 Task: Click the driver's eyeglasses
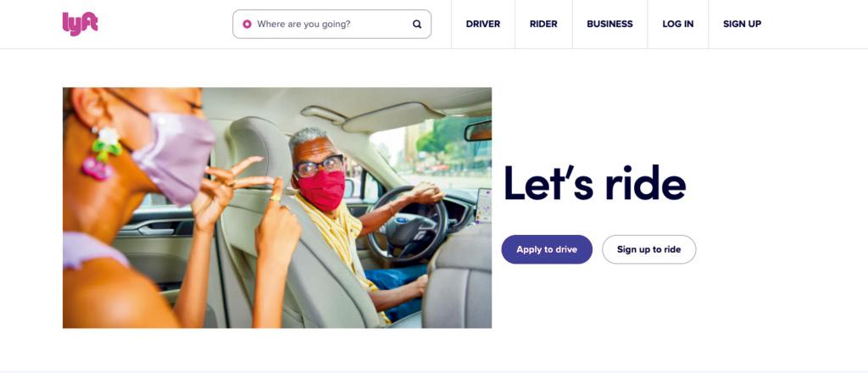click(320, 166)
